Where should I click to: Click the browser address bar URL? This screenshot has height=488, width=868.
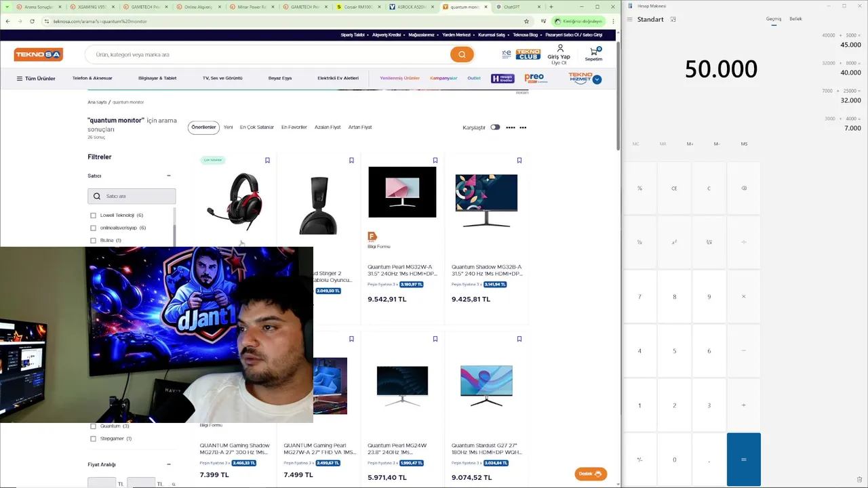[x=100, y=21]
